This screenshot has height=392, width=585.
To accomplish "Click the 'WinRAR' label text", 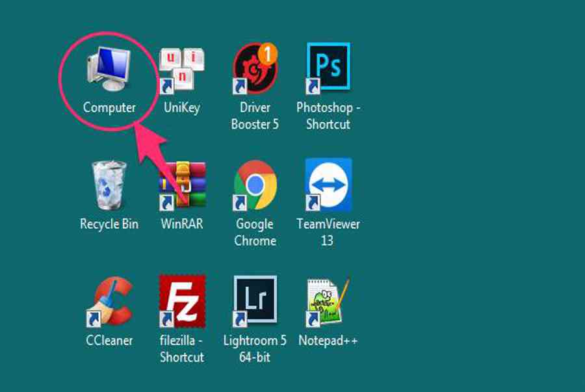I will (182, 224).
